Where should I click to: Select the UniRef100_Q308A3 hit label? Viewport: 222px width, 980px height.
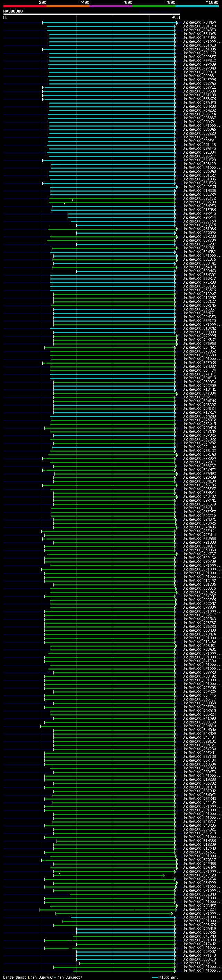[x=199, y=172]
